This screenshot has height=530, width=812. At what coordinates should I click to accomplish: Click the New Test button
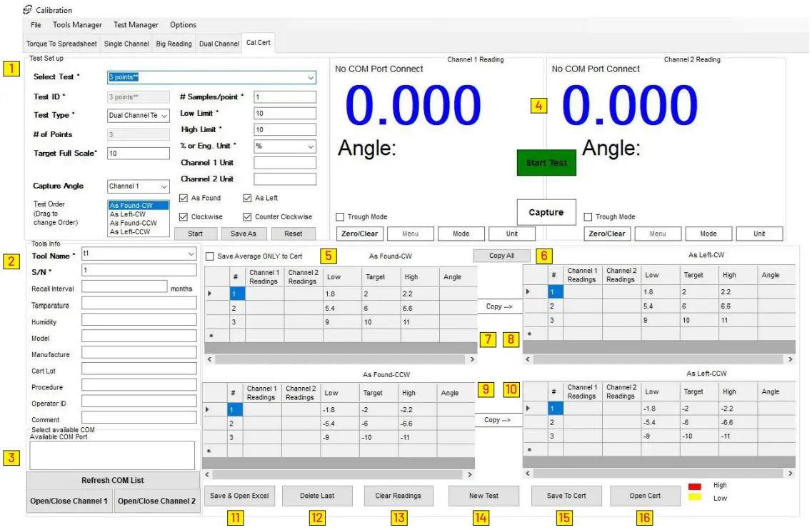tap(483, 496)
